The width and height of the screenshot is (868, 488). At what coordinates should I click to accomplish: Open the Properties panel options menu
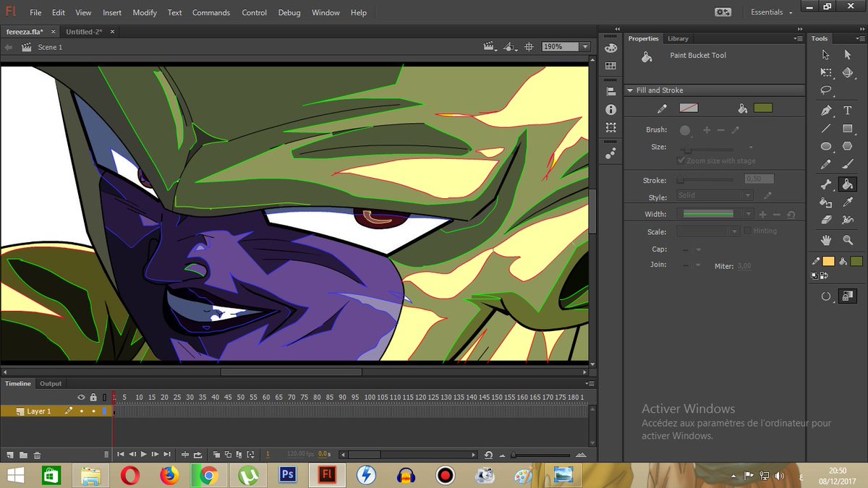point(798,38)
